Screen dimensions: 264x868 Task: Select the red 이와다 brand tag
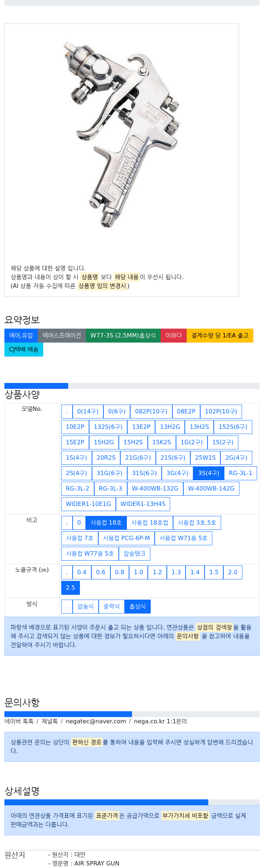click(x=173, y=335)
